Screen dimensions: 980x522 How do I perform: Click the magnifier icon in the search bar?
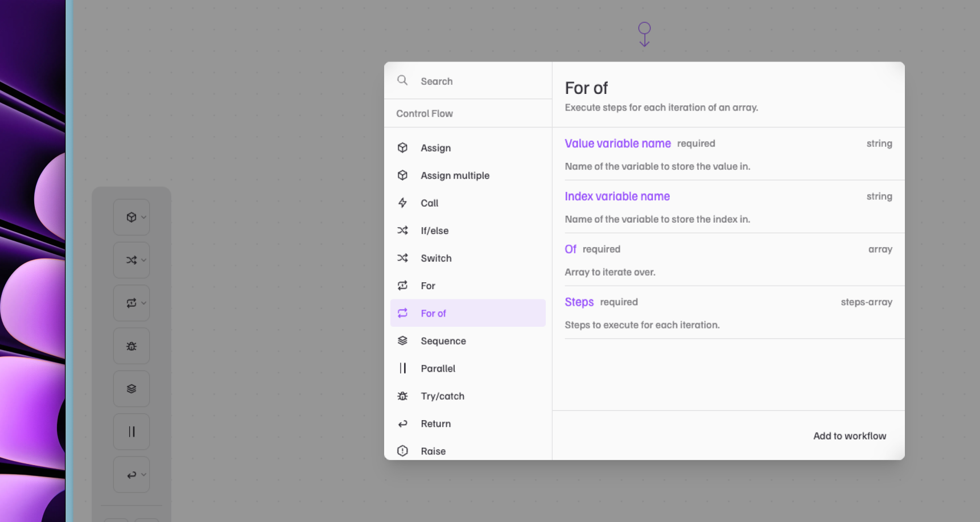402,80
